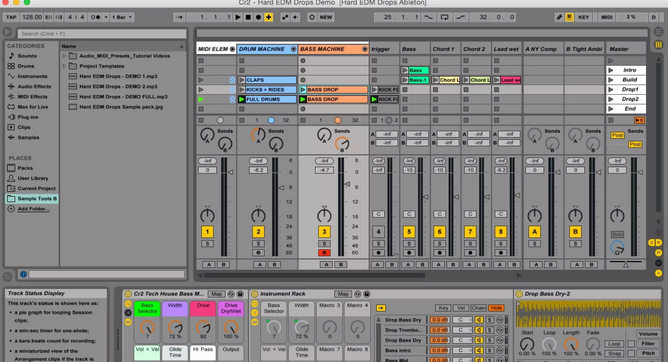Toggle the Punch-In switch
This screenshot has height=362, width=668.
(x=428, y=17)
